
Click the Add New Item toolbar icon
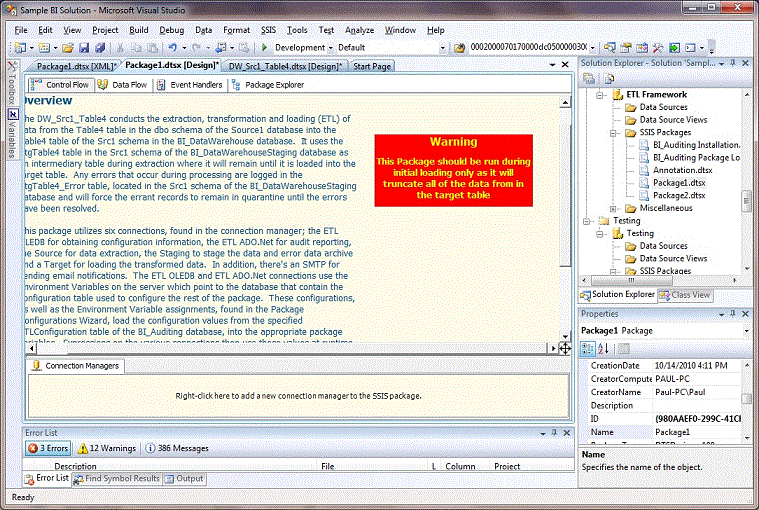(x=44, y=47)
